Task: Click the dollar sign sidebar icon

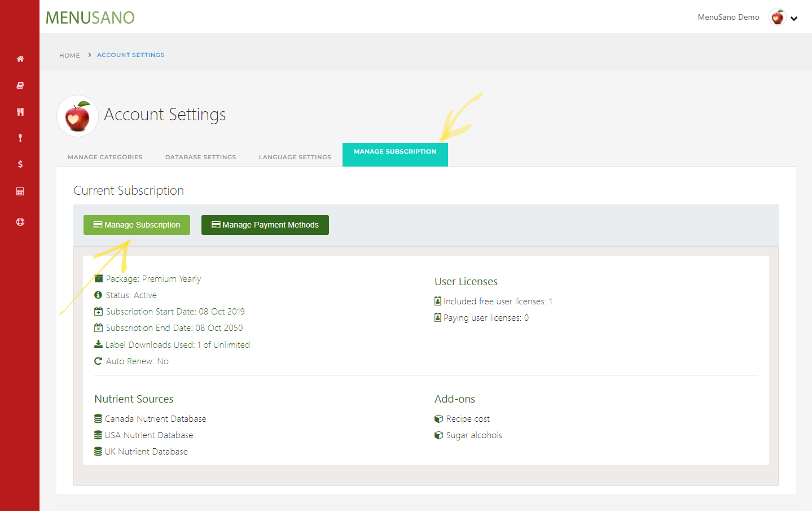Action: tap(20, 164)
